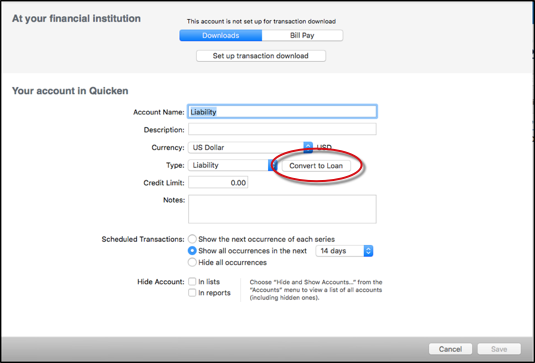Screen dimensions: 535x363
Task: Click the Convert to Loan button
Action: click(x=316, y=166)
